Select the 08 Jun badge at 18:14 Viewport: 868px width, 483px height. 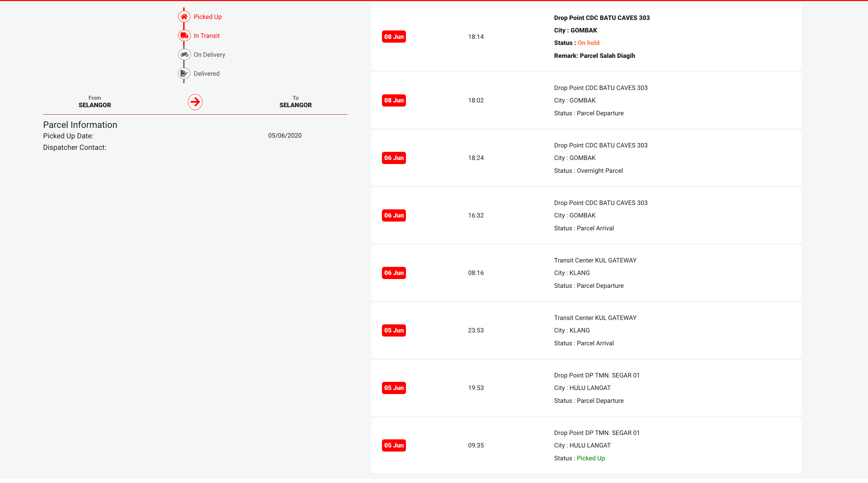coord(394,37)
